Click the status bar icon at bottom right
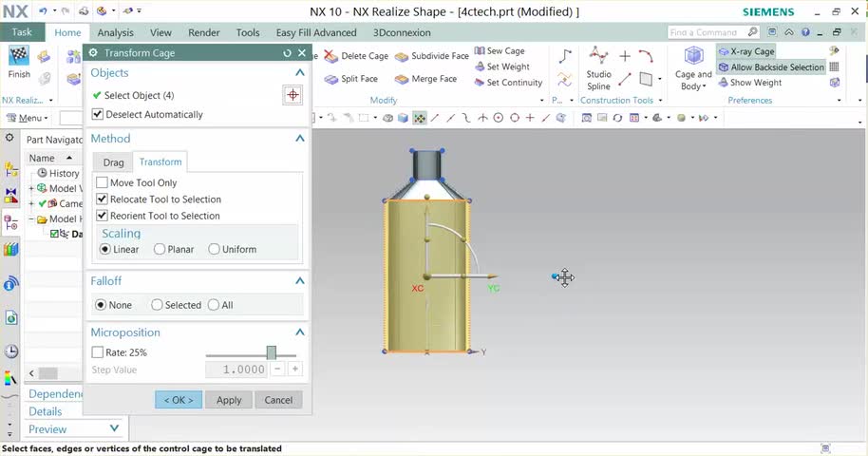This screenshot has height=456, width=868. tap(826, 448)
